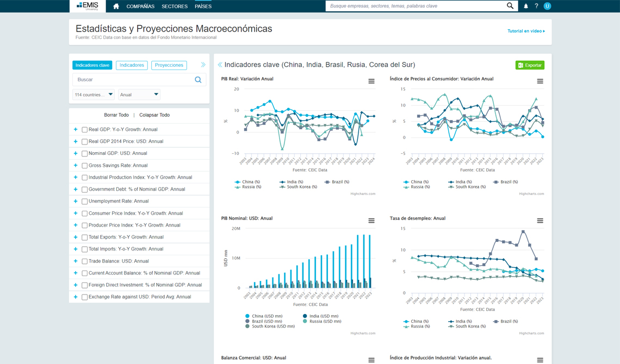Click Colapsar Todo
The width and height of the screenshot is (620, 364).
tap(154, 115)
